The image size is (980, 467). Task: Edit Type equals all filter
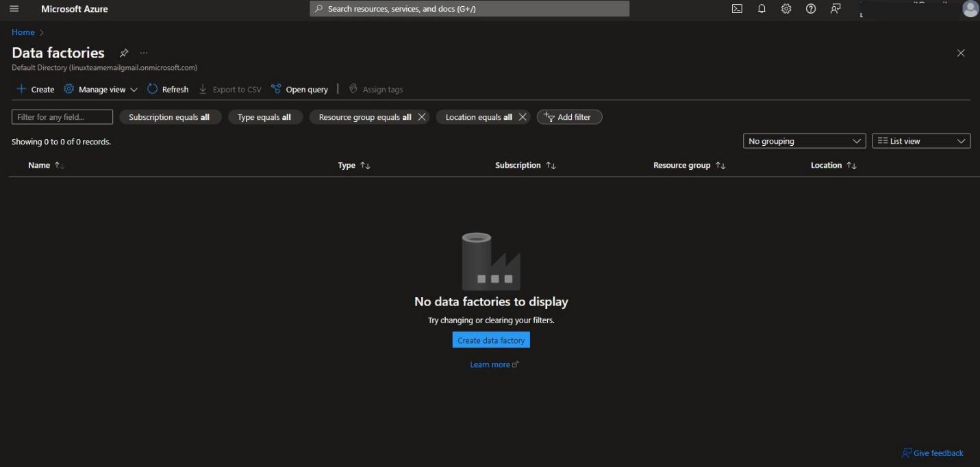click(265, 117)
